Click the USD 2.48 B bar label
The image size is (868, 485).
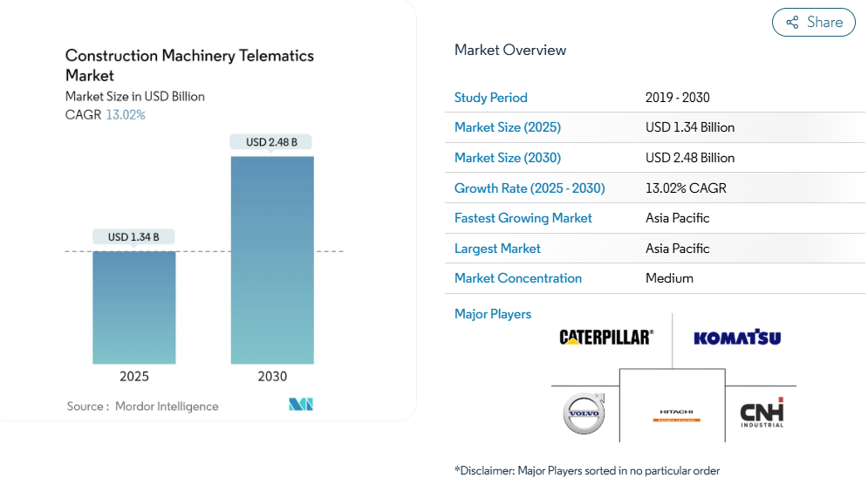point(271,142)
